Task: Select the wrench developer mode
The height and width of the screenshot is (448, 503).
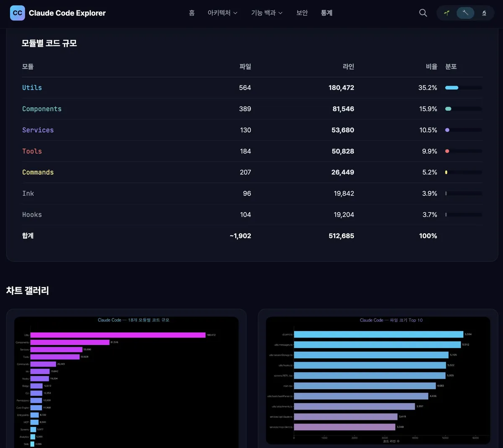Action: point(465,13)
